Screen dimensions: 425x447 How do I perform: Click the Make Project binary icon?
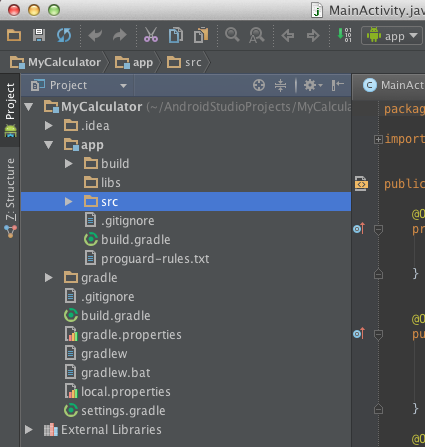344,35
